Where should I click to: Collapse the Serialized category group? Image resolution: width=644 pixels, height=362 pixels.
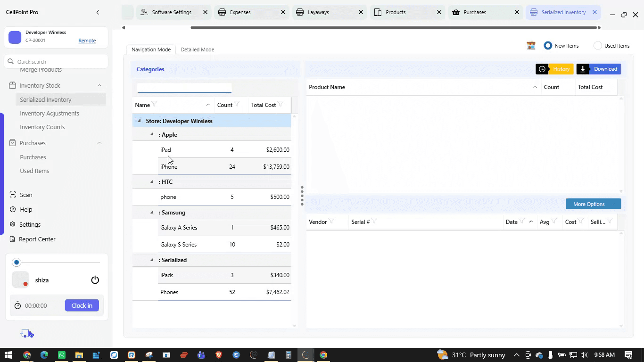(x=152, y=260)
